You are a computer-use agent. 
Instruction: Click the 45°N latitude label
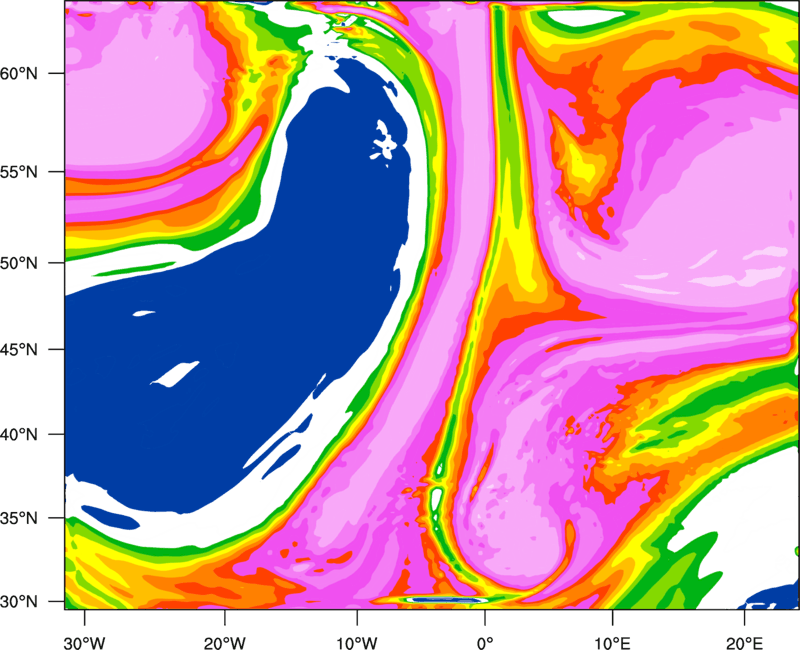pos(19,349)
